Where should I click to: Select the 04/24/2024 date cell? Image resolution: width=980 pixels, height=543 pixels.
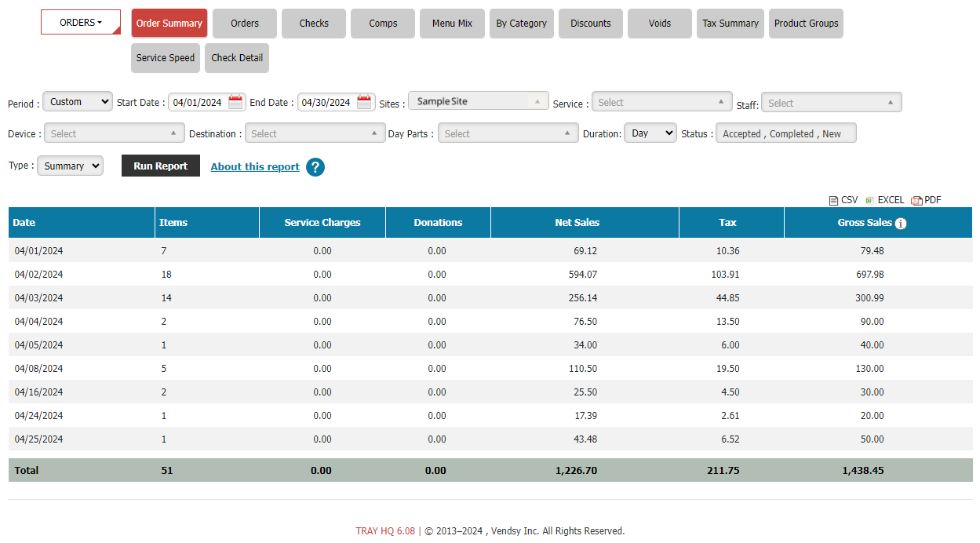tap(38, 416)
